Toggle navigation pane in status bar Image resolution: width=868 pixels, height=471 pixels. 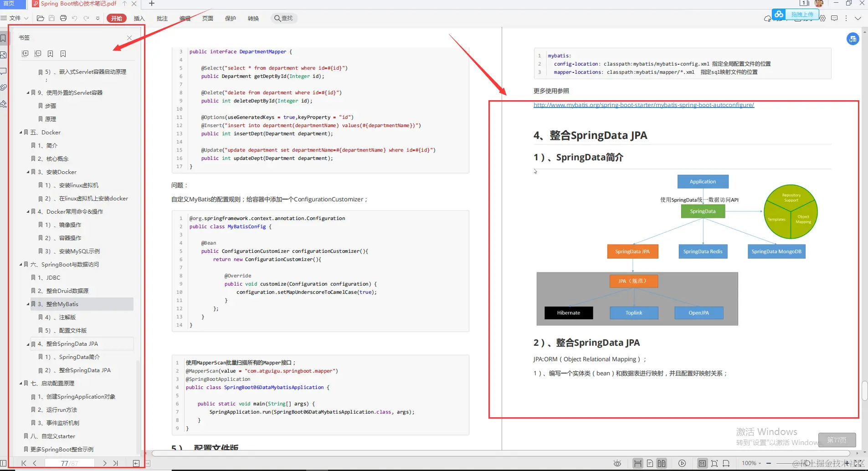pos(4,463)
